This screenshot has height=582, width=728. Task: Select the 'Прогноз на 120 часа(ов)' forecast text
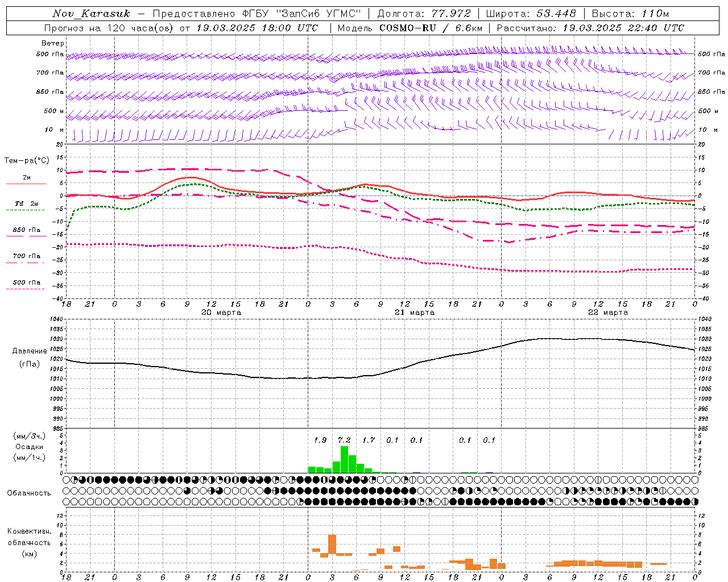[x=109, y=28]
